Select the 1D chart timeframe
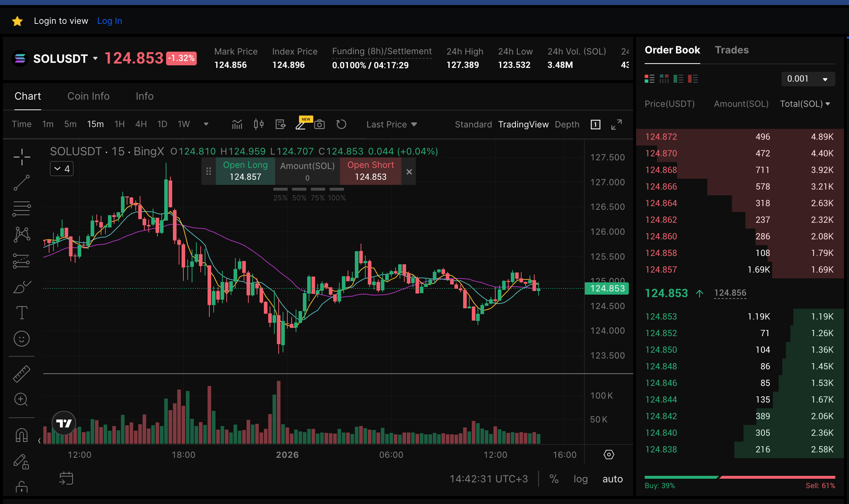The height and width of the screenshot is (504, 849). click(x=162, y=124)
